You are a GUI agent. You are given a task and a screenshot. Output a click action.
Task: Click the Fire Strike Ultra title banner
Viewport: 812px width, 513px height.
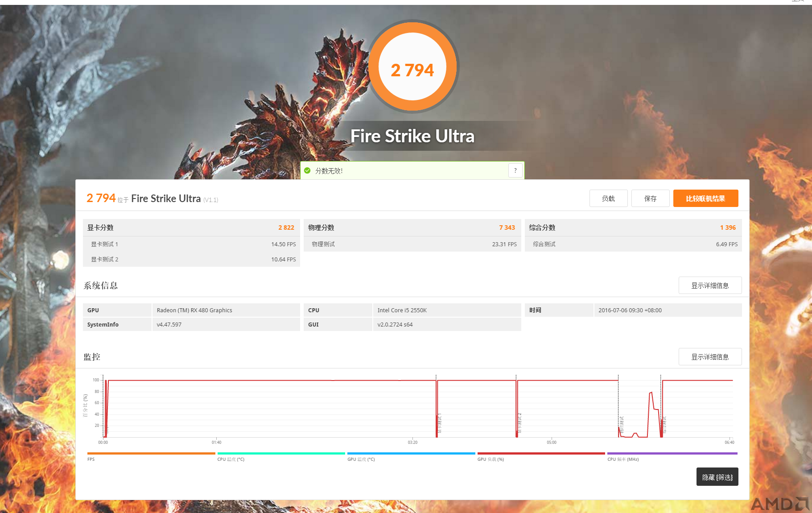point(412,136)
